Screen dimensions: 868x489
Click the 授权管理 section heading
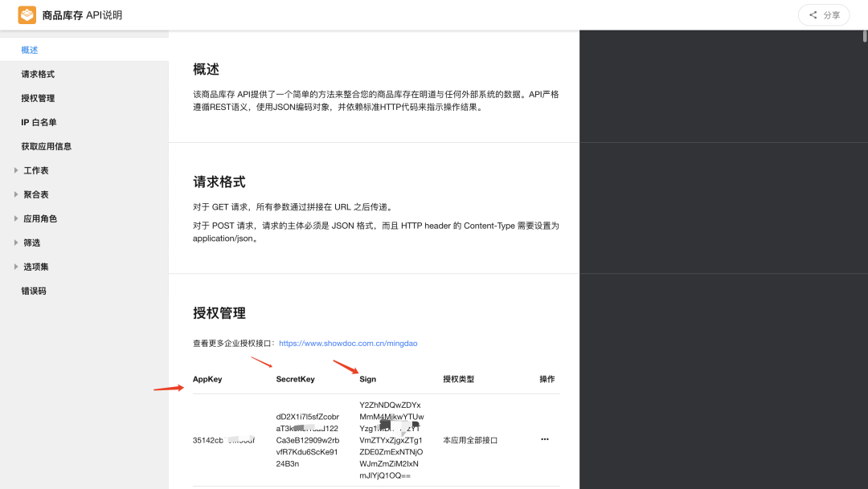[x=219, y=313]
